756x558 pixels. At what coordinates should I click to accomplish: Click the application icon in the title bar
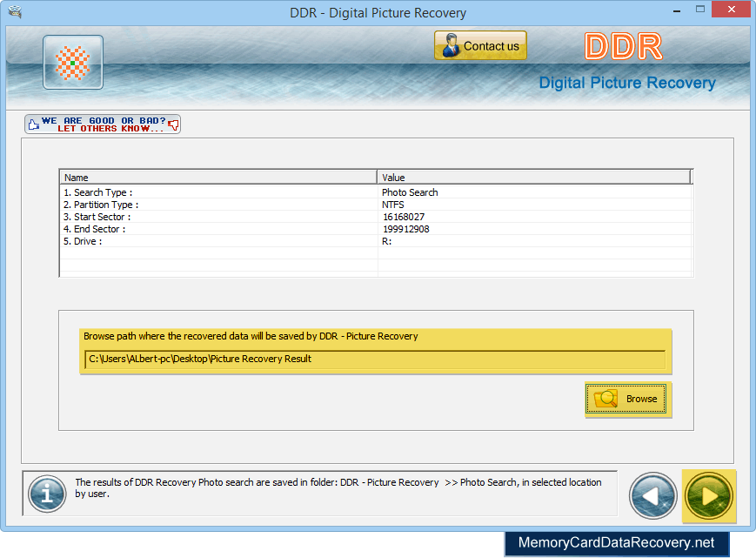(15, 11)
